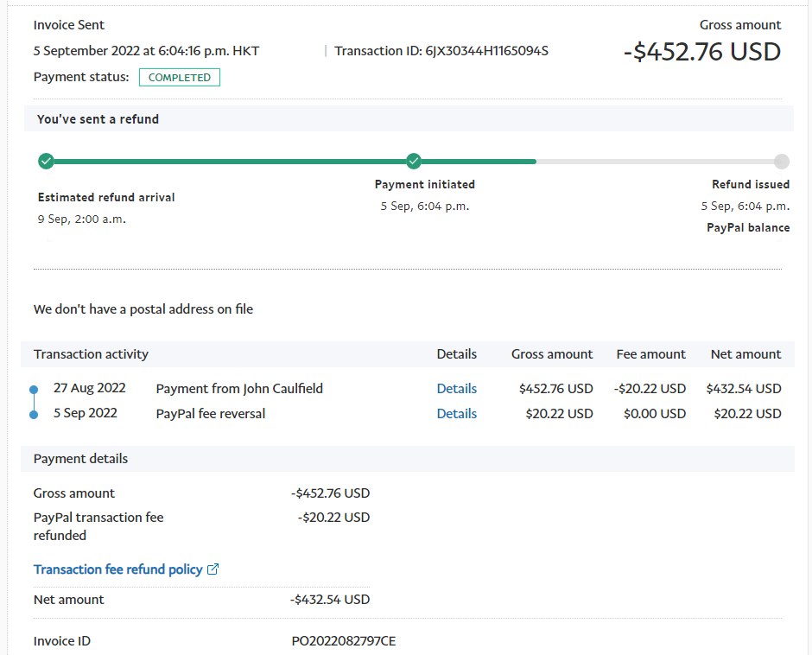Click the grey Refund issued step circle
This screenshot has width=812, height=655.
(x=781, y=161)
